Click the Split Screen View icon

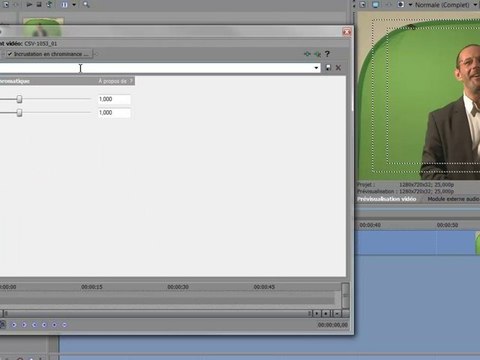click(x=401, y=5)
